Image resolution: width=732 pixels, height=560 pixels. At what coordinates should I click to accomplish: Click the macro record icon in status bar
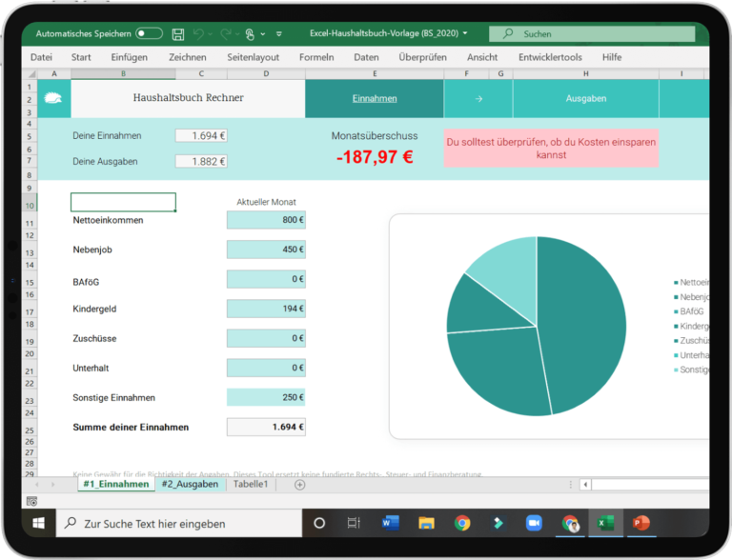[31, 502]
